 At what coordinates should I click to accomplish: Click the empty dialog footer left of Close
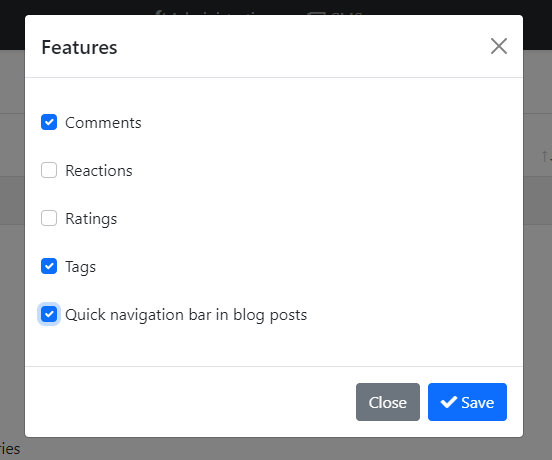[x=190, y=402]
